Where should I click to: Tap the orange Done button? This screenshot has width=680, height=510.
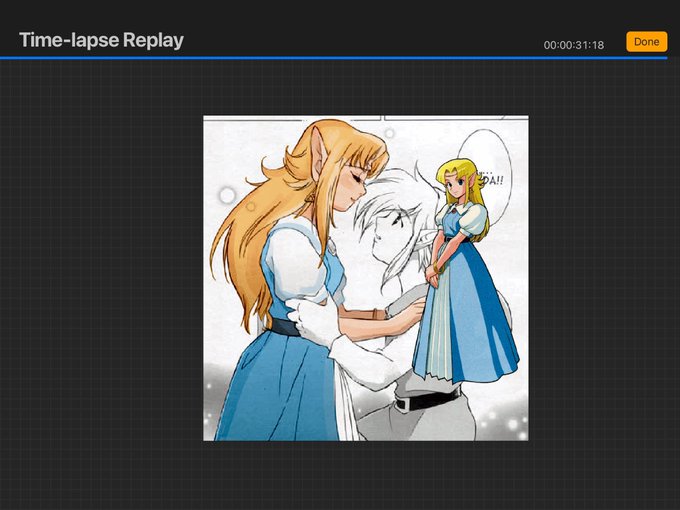pyautogui.click(x=646, y=42)
